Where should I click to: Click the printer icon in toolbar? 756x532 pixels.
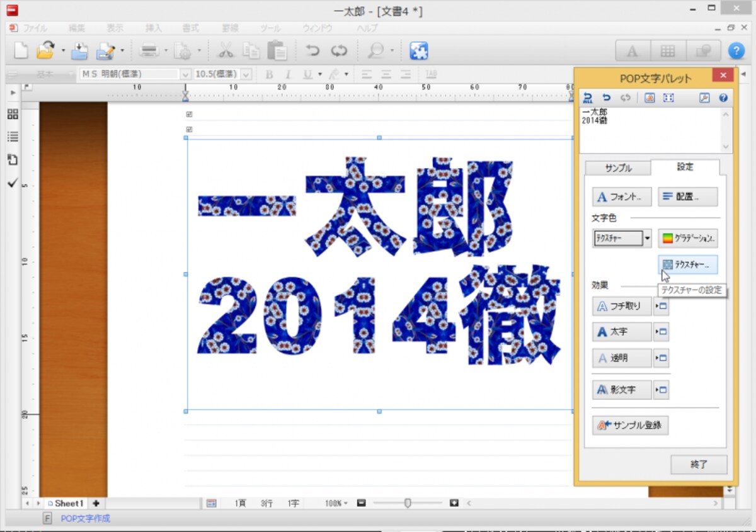tap(149, 50)
